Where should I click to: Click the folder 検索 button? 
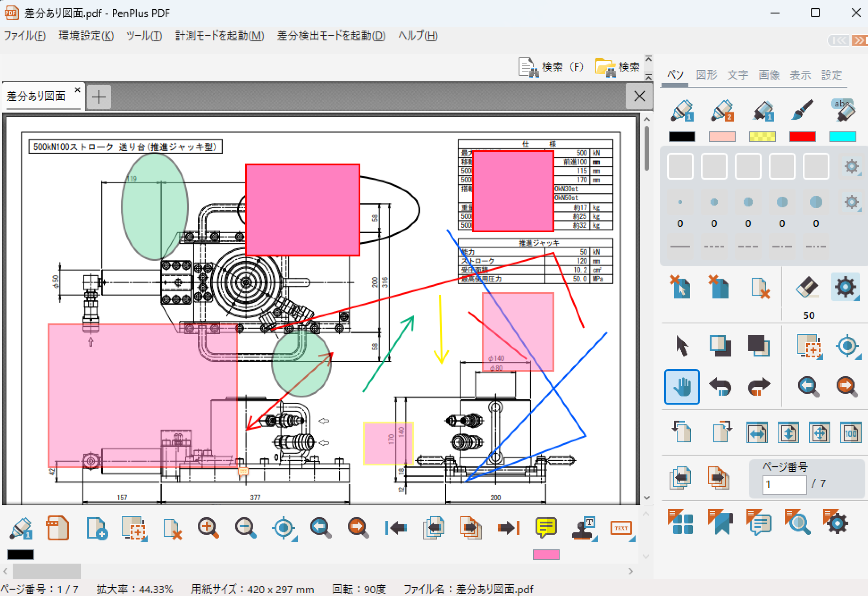[x=617, y=67]
